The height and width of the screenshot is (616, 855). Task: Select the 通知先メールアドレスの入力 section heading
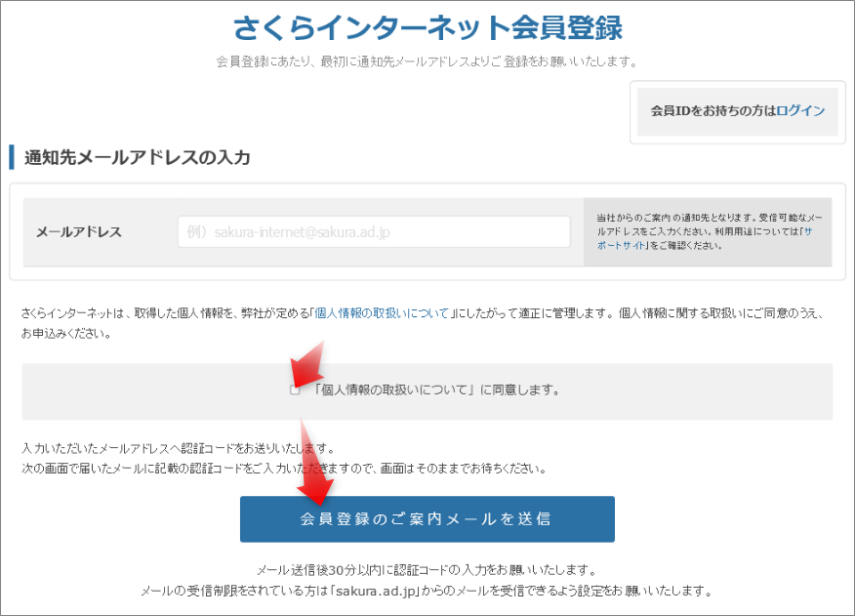tap(138, 157)
